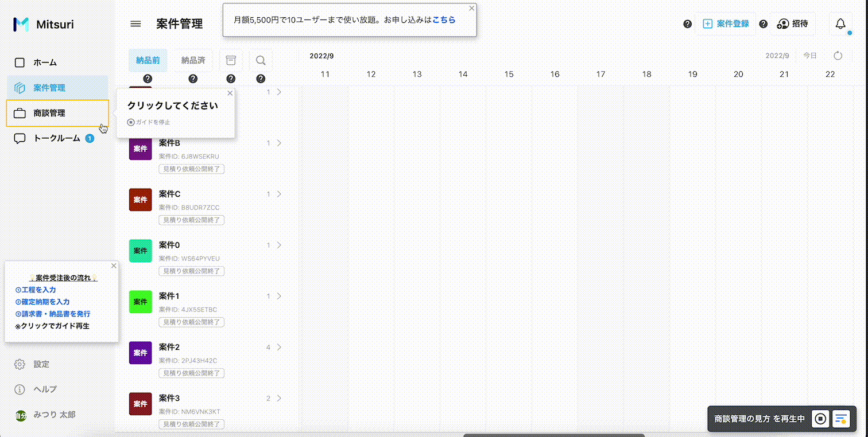
Task: Switch to the 納品済 tab
Action: [x=193, y=60]
